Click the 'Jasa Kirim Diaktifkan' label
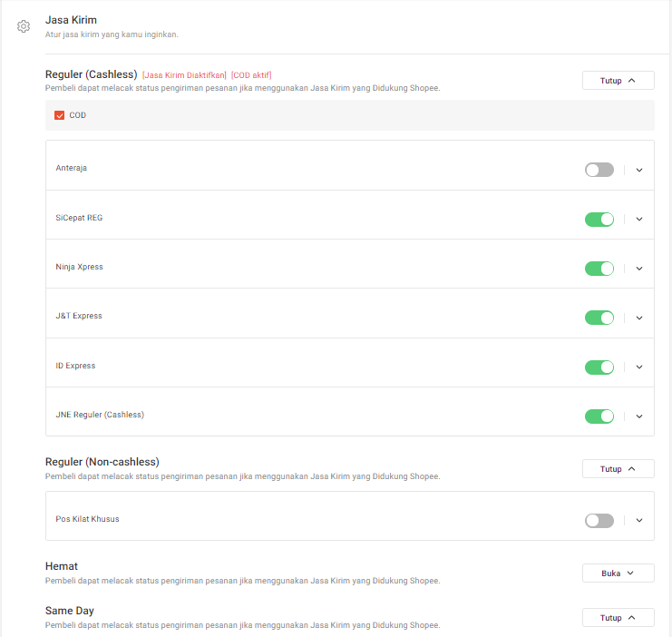The width and height of the screenshot is (672, 637). tap(184, 75)
